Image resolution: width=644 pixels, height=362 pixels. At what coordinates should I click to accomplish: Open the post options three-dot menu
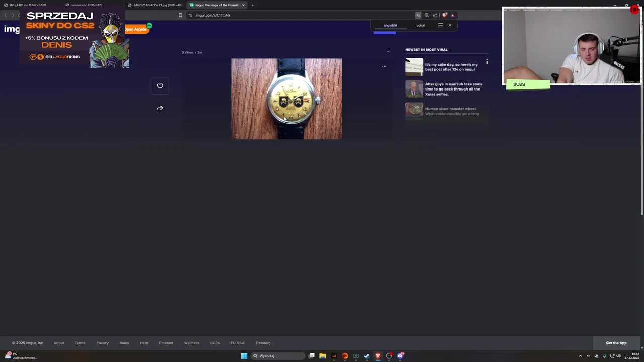click(x=388, y=52)
